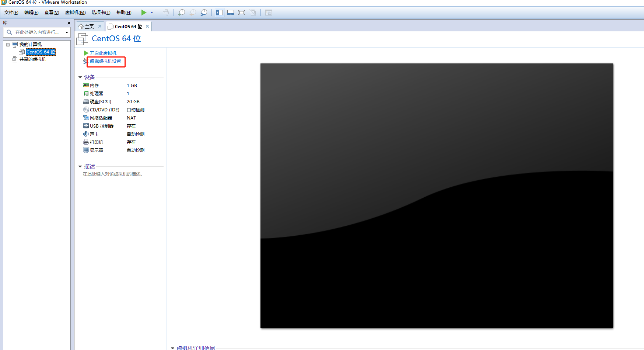
Task: Open the power options dropdown arrow
Action: [x=151, y=13]
